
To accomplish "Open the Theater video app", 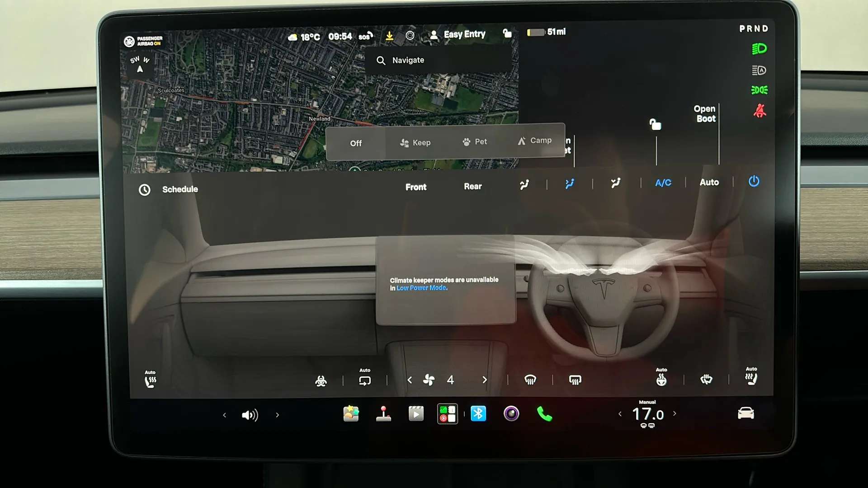I will [416, 413].
